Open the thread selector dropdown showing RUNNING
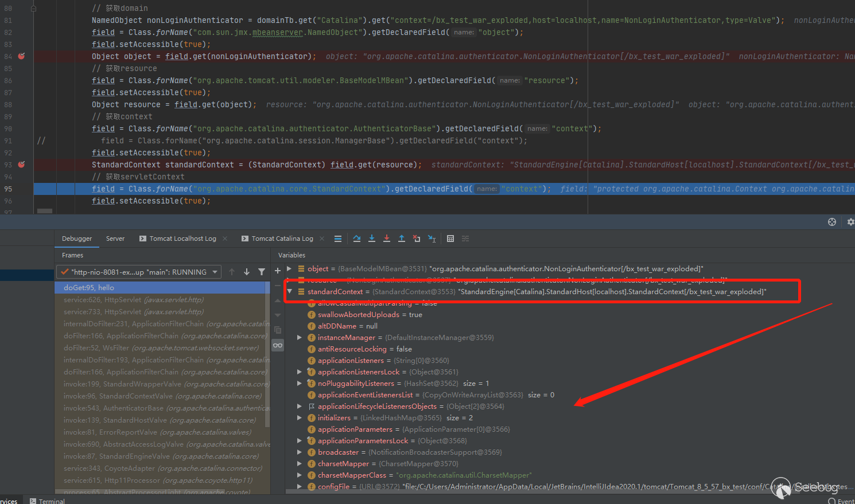 pos(139,272)
